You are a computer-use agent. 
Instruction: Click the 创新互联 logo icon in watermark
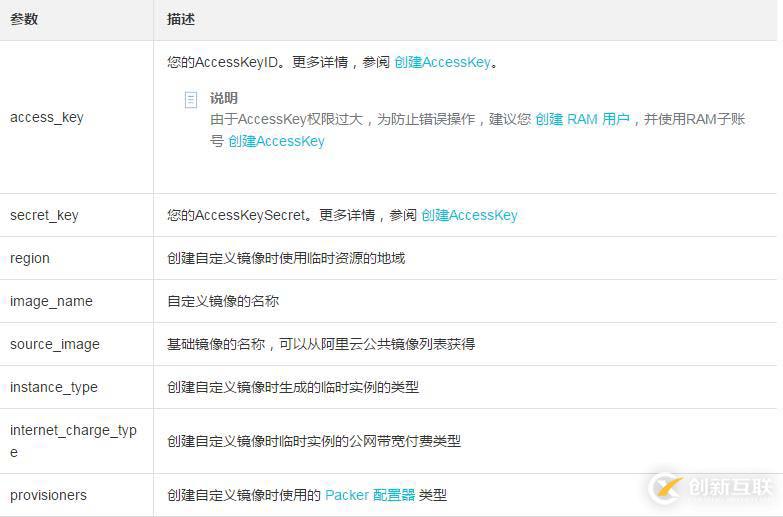(x=666, y=487)
